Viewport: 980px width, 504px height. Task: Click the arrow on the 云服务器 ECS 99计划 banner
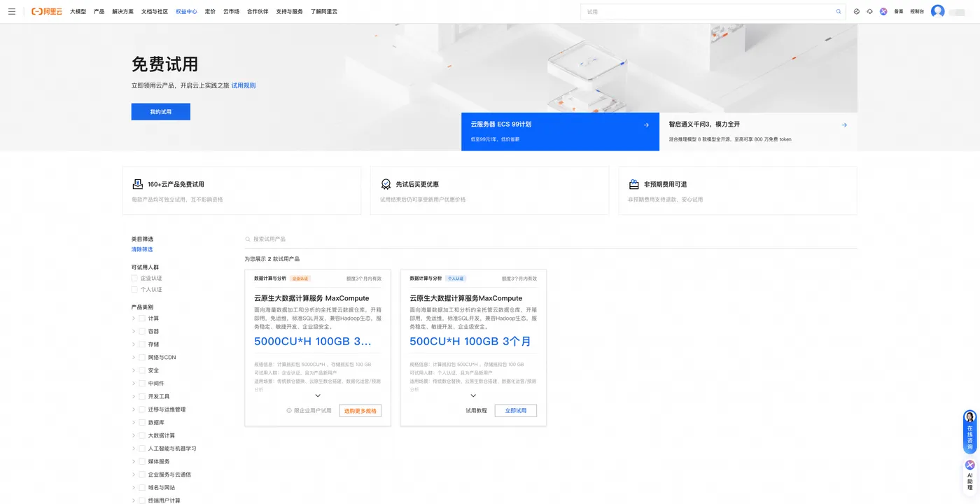[x=646, y=125]
